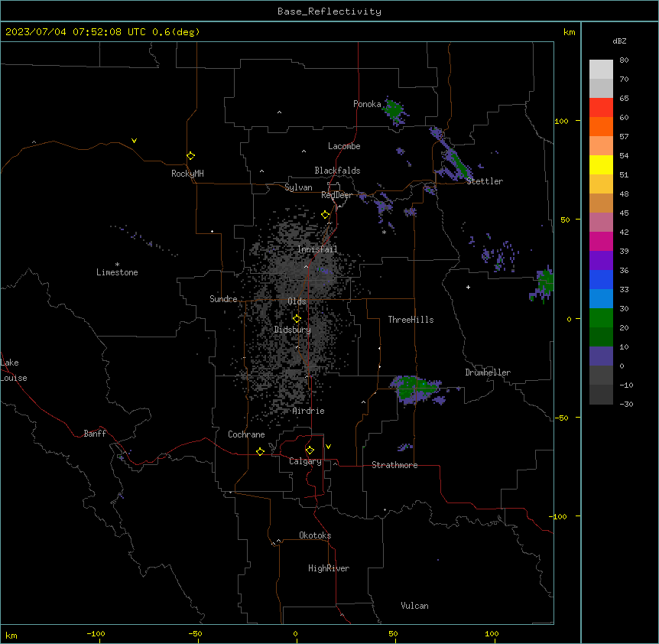Click the Airdrie city label

pyautogui.click(x=309, y=411)
